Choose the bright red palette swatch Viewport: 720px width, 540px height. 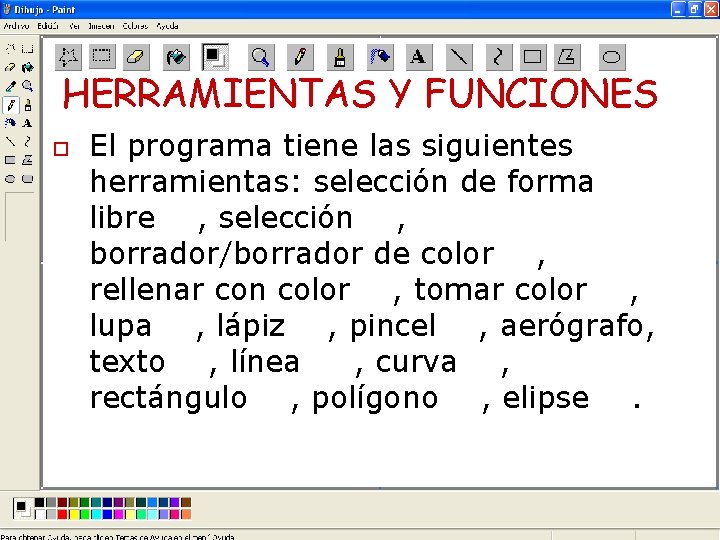tap(62, 514)
